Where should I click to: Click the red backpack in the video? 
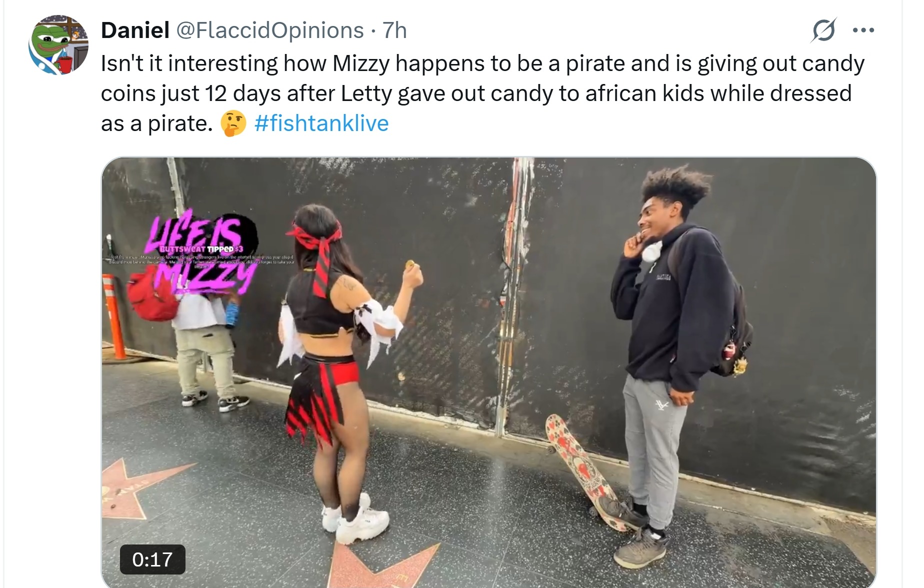[x=153, y=294]
